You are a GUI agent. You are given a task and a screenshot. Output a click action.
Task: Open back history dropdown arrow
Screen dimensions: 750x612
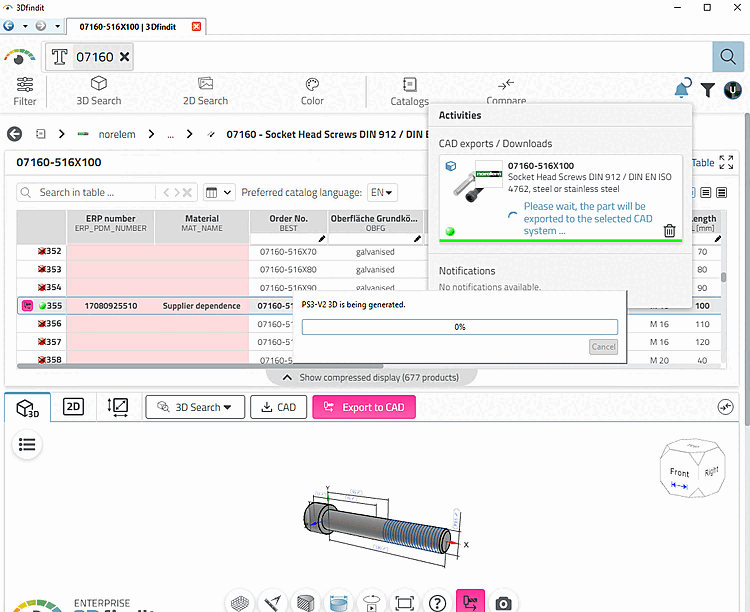coord(25,26)
